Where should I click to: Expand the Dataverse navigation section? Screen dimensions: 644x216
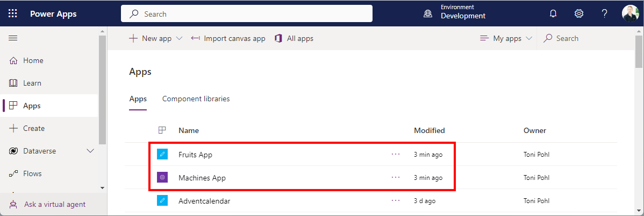[x=90, y=151]
